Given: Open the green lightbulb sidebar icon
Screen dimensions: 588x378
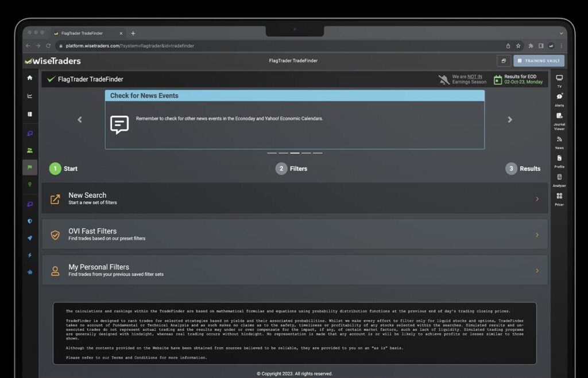Looking at the screenshot, I should click(x=30, y=184).
